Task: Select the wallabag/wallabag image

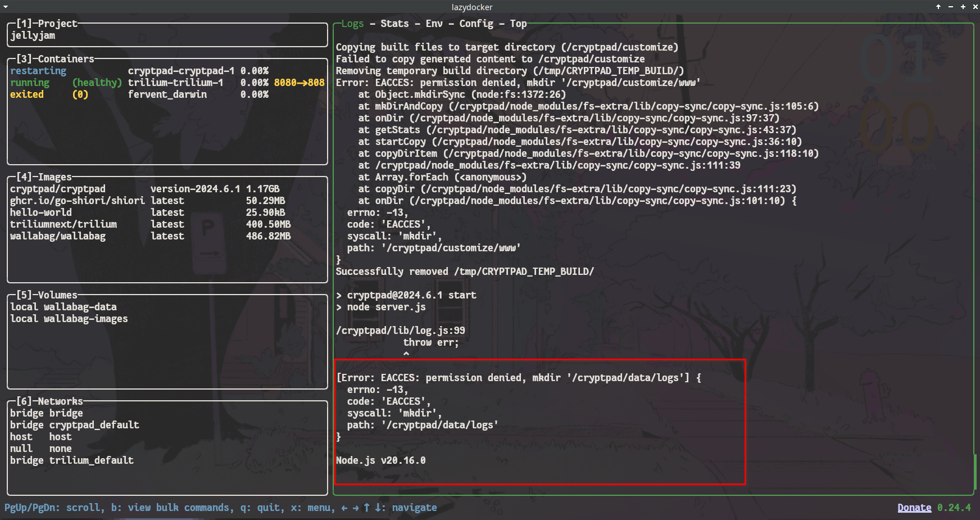Action: coord(167,236)
